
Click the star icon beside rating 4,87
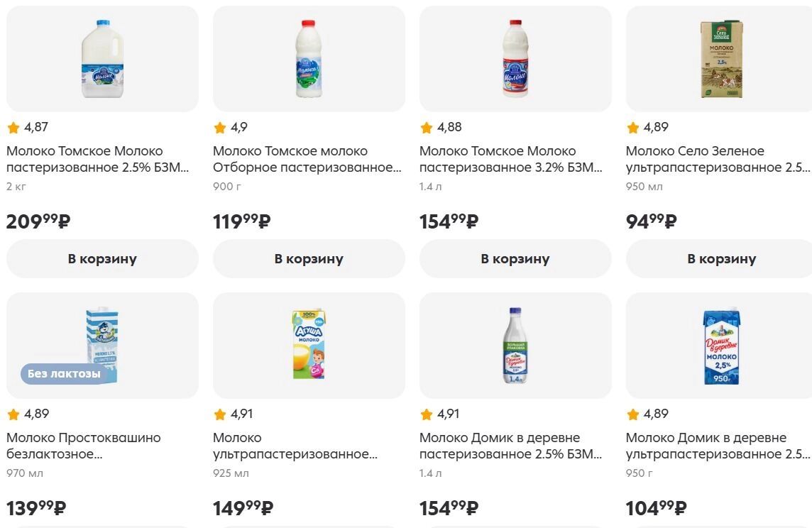13,128
